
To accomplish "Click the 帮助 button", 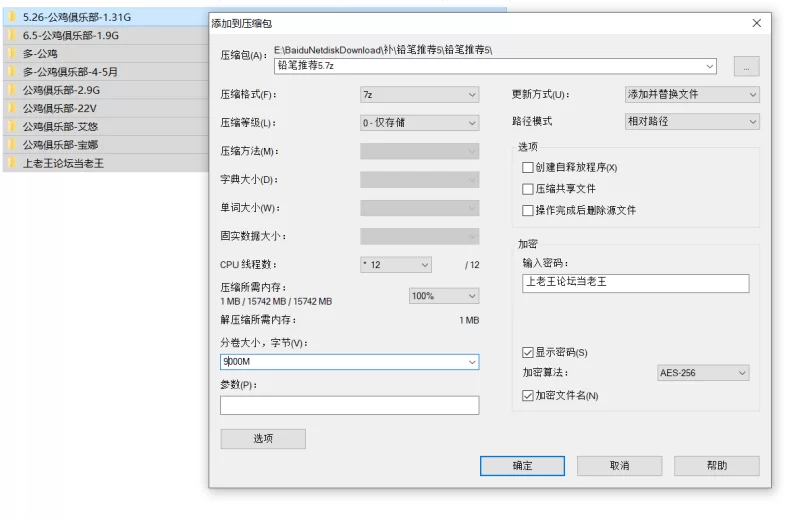I will tap(717, 466).
